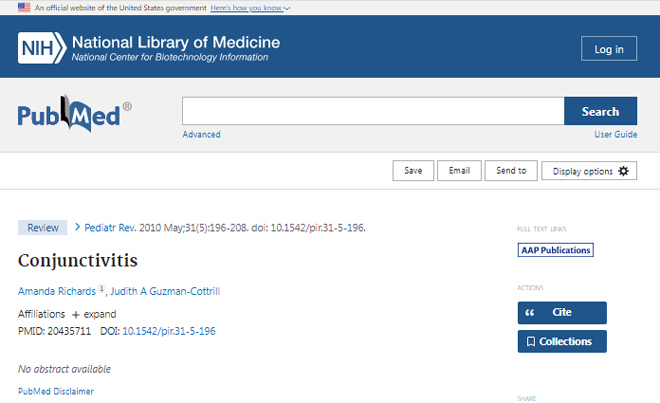
Task: Expand the "Here's how you know" dropdown
Action: pos(250,8)
